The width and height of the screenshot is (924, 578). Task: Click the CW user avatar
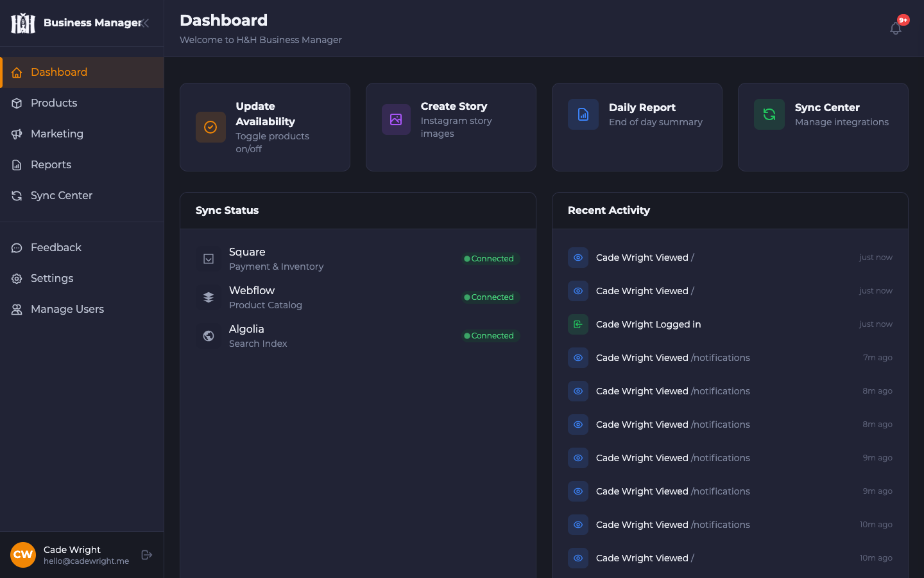coord(23,555)
